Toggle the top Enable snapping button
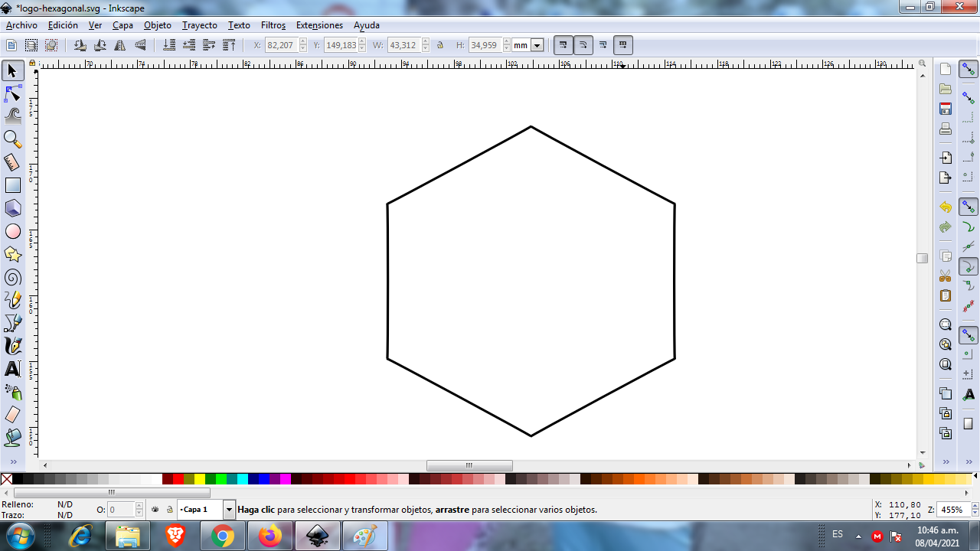This screenshot has height=551, width=980. click(x=969, y=70)
